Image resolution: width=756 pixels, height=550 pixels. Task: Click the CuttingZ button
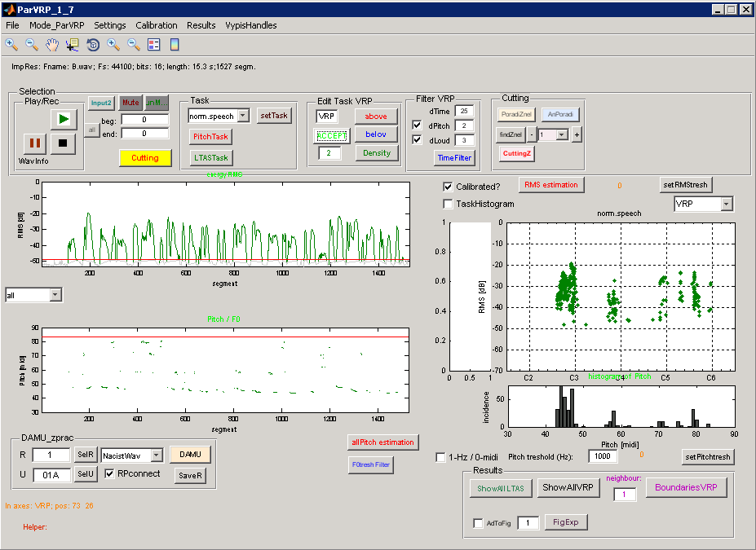pos(517,154)
